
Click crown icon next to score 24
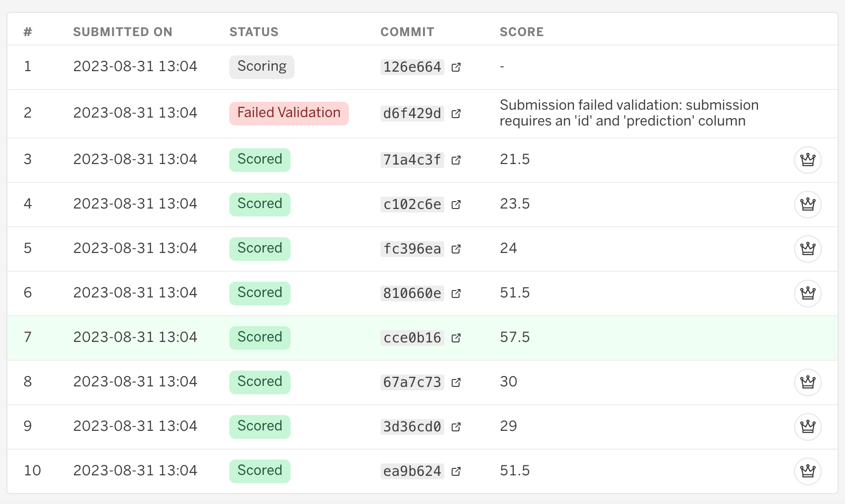pyautogui.click(x=807, y=249)
